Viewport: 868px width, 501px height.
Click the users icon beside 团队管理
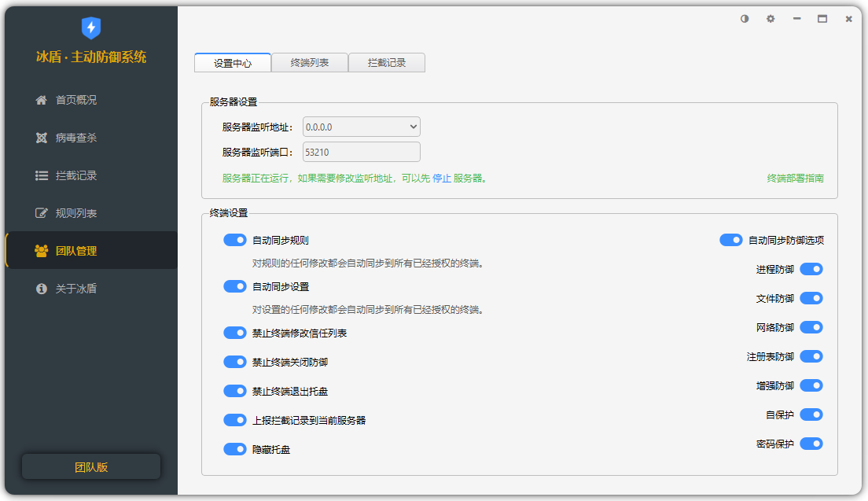coord(42,251)
